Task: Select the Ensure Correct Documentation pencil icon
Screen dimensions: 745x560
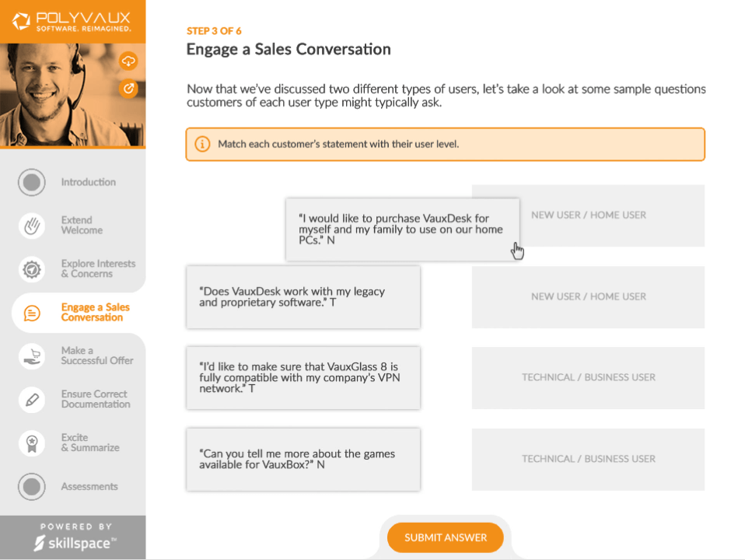Action: [x=30, y=399]
